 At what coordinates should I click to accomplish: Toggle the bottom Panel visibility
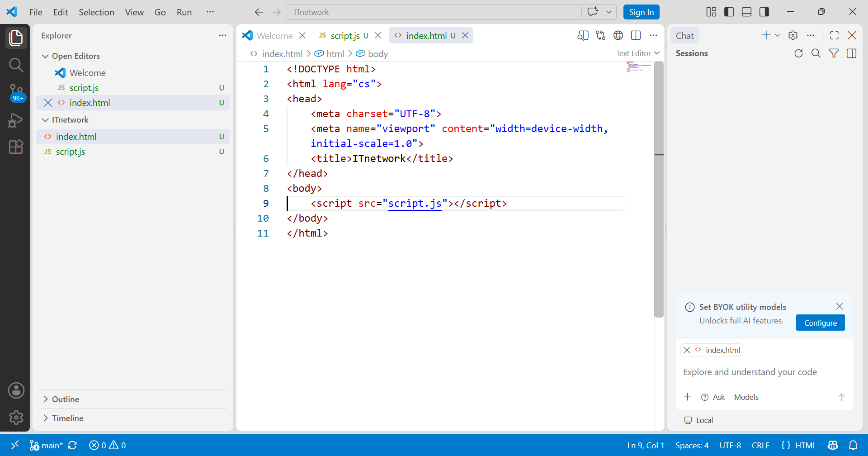coord(746,12)
